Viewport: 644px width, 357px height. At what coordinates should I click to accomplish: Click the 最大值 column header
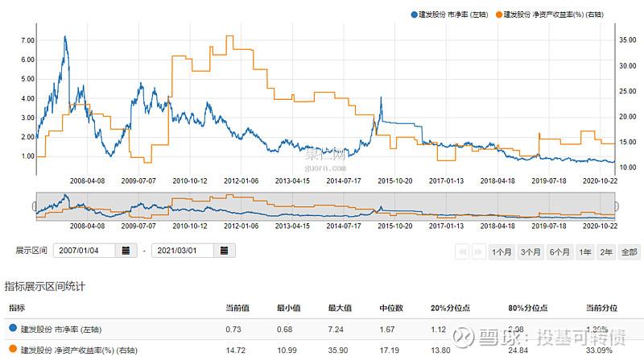coord(340,308)
